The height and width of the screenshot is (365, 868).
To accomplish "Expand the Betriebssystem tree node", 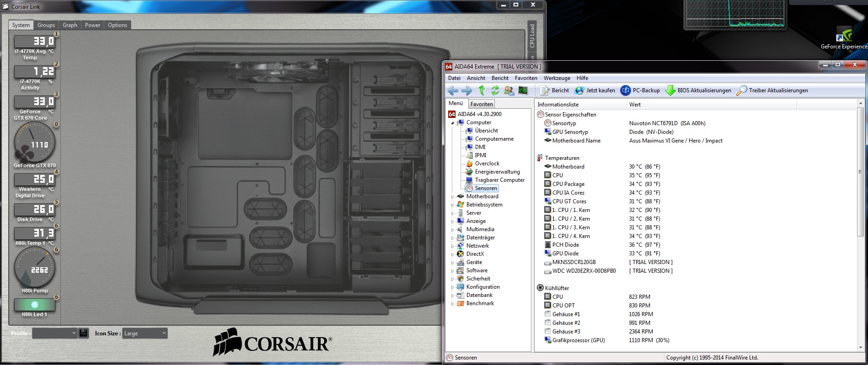I will [452, 205].
